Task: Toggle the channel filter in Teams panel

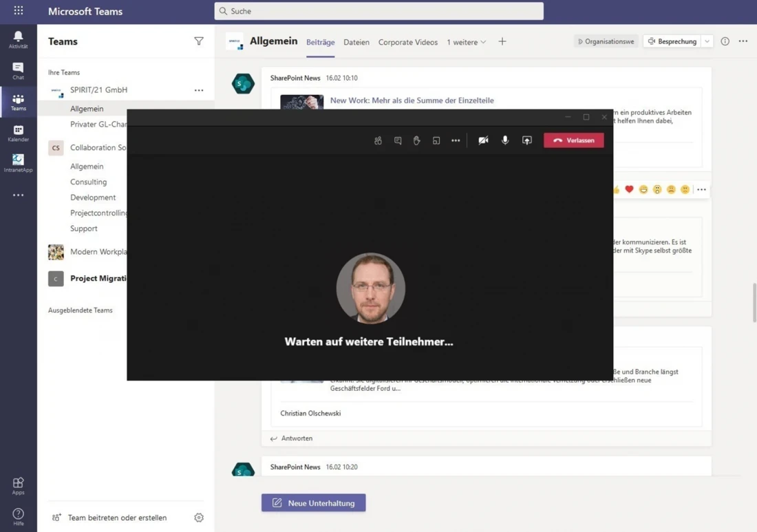Action: point(199,41)
